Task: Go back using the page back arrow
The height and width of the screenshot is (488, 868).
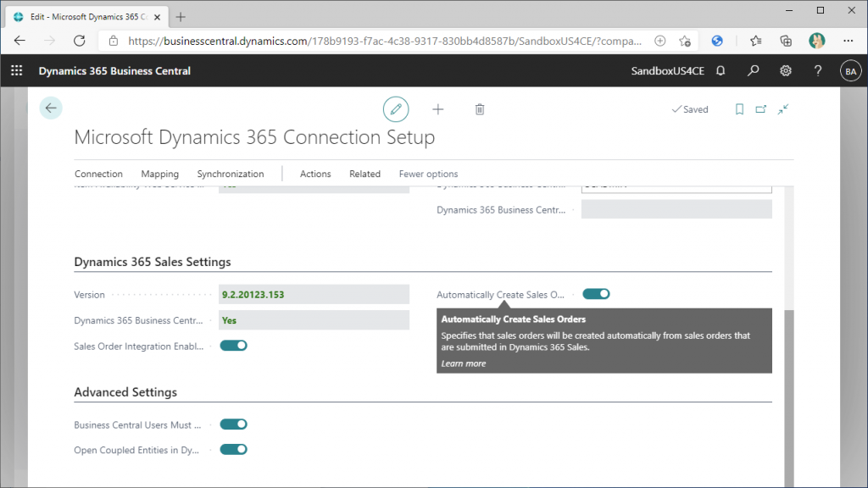Action: [x=51, y=108]
